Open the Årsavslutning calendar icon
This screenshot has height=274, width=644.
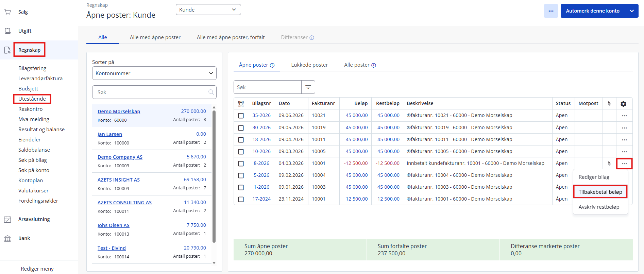(x=7, y=219)
